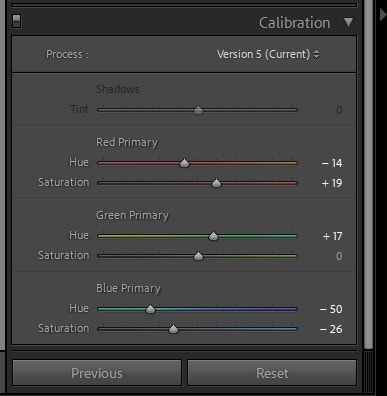
Task: Click the Red Primary Hue slider handle
Action: [184, 163]
